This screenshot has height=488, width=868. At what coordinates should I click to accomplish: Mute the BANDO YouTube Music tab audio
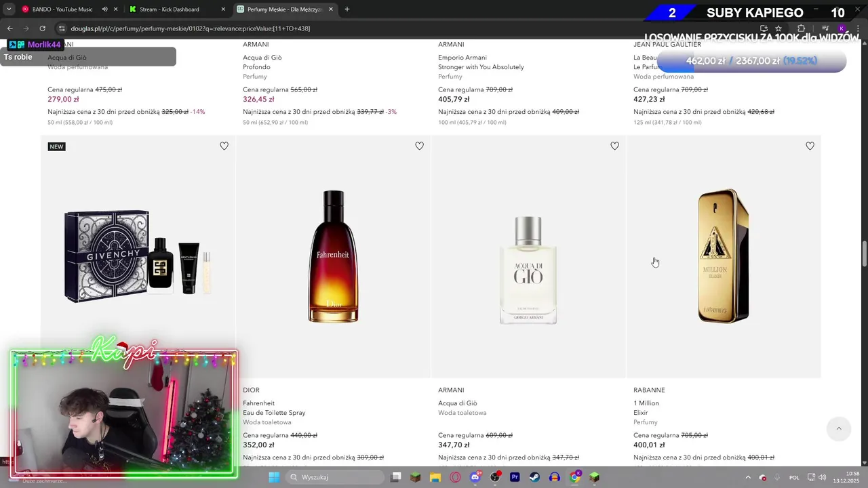(x=104, y=9)
